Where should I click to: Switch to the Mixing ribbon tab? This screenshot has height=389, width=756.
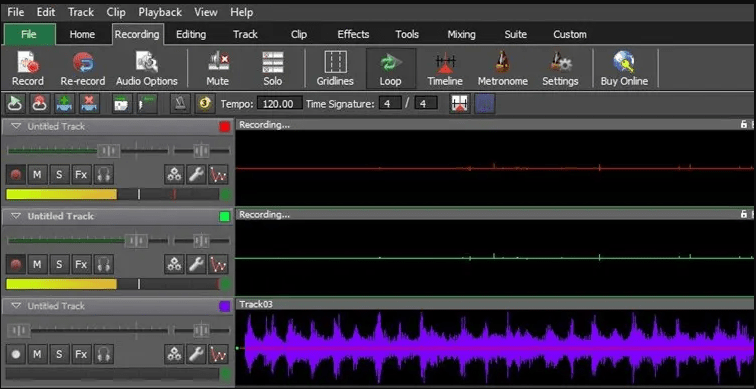pyautogui.click(x=461, y=35)
